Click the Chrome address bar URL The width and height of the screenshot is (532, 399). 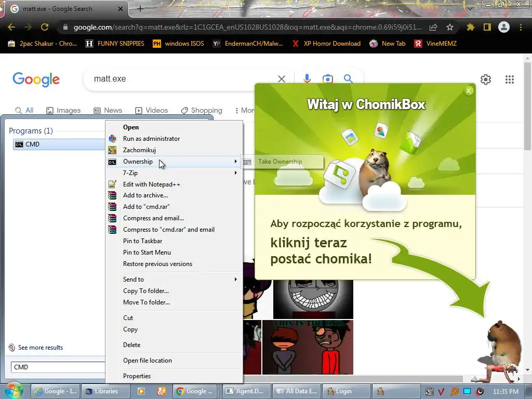(247, 27)
